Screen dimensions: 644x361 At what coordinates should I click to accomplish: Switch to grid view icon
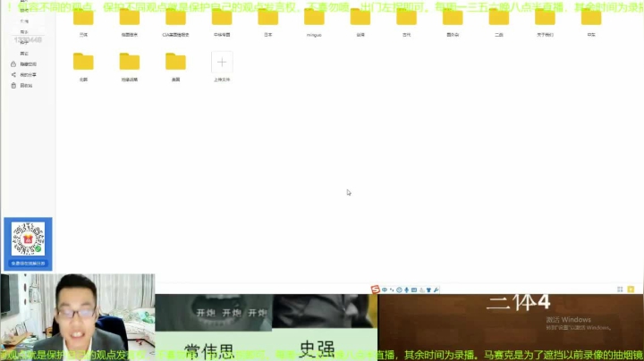[620, 290]
